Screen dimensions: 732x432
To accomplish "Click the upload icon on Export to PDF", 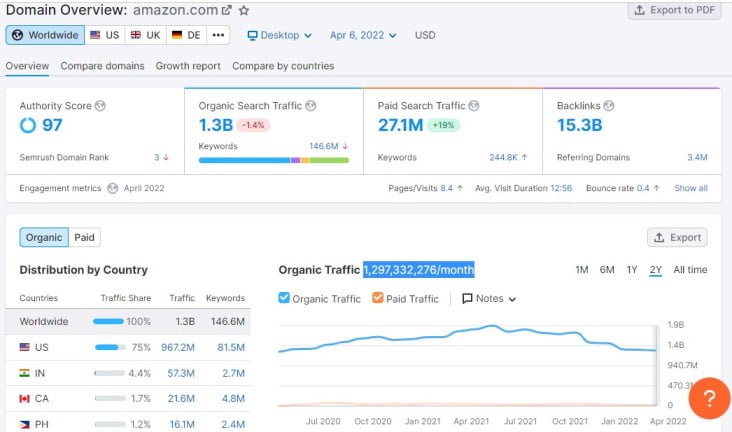I will [640, 10].
